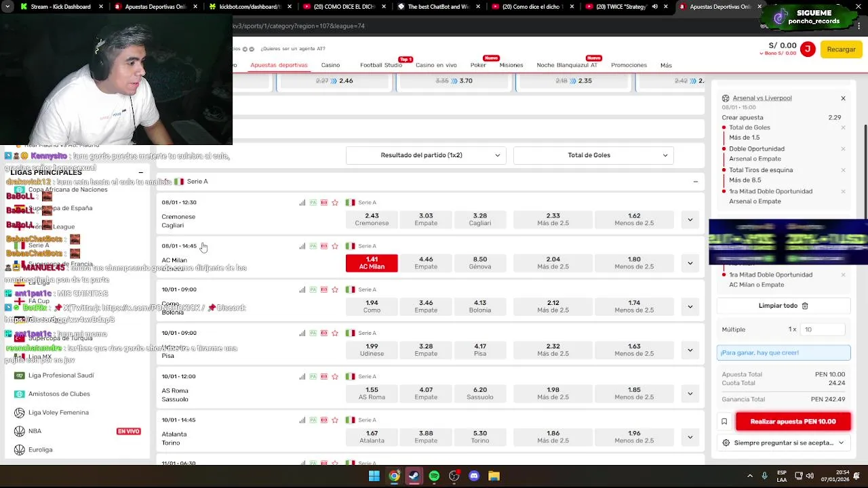Image resolution: width=868 pixels, height=488 pixels.
Task: Open statistics icon for Como vs Bolonia
Action: 302,289
